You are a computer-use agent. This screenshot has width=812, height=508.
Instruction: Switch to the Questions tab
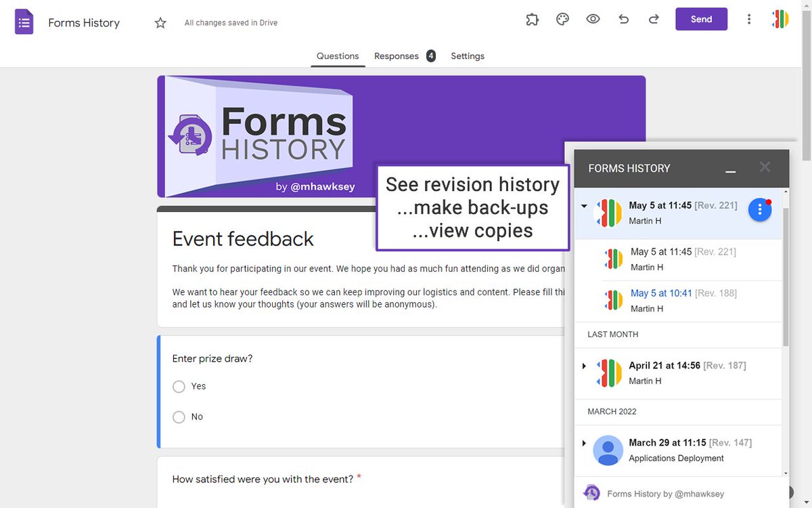pyautogui.click(x=338, y=56)
